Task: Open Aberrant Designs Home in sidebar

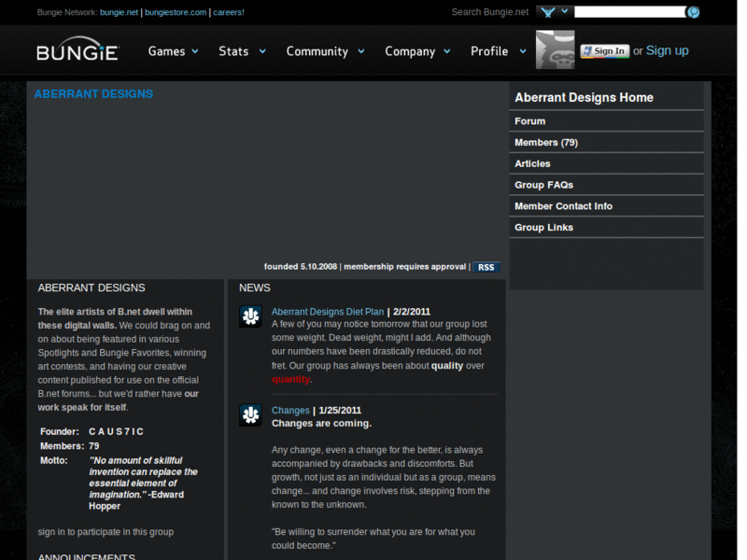Action: (585, 98)
